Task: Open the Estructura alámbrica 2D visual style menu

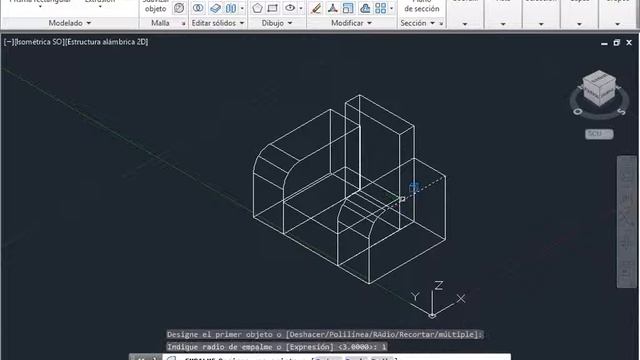Action: click(107, 42)
